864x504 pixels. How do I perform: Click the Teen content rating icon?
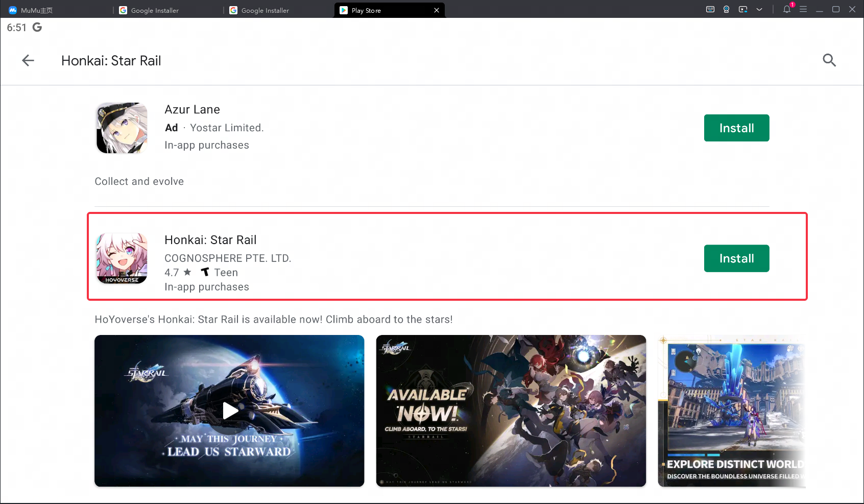(x=205, y=272)
